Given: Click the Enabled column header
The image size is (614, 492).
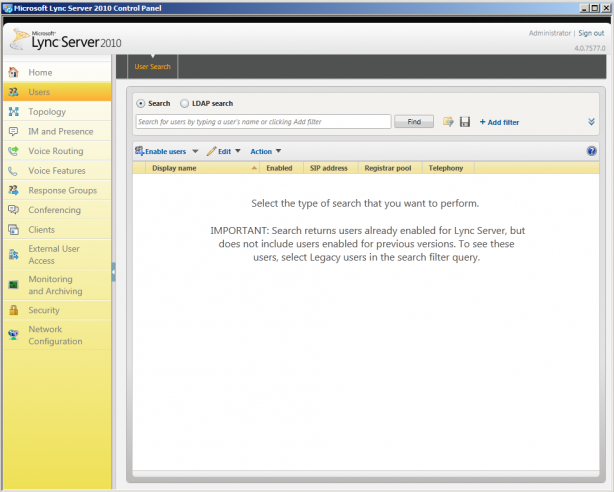Looking at the screenshot, I should click(279, 168).
